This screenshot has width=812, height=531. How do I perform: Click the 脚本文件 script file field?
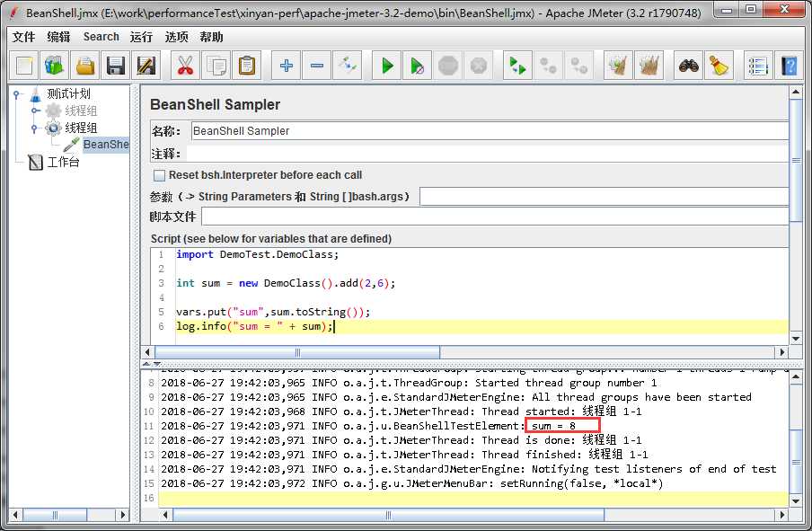coord(495,217)
